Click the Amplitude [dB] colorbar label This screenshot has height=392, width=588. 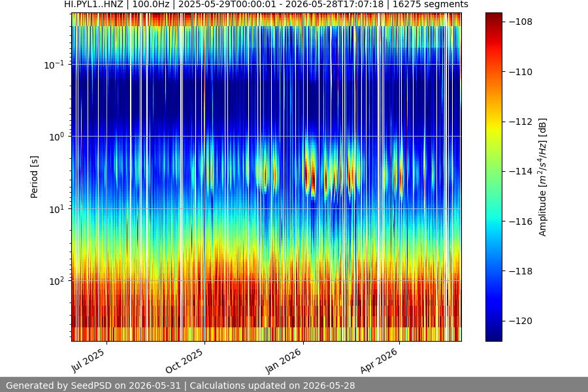coord(543,177)
